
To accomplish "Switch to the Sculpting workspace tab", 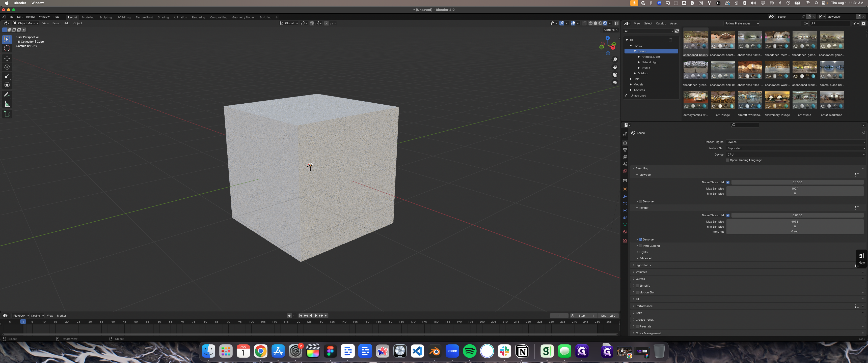I will coord(105,17).
